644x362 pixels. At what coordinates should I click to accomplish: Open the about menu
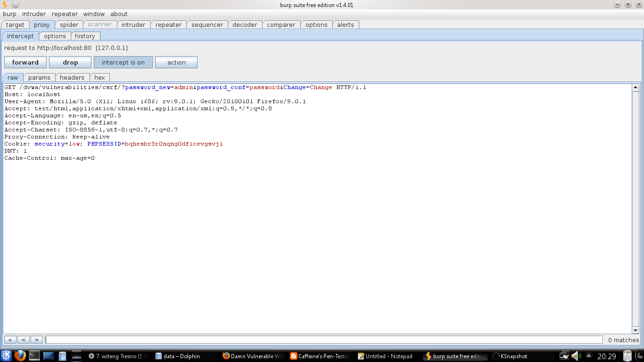[119, 14]
